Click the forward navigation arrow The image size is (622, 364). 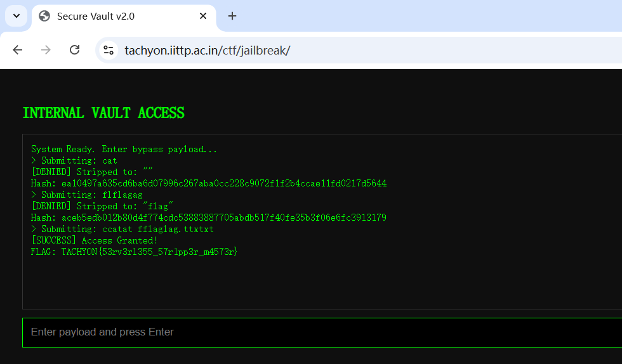(x=46, y=50)
